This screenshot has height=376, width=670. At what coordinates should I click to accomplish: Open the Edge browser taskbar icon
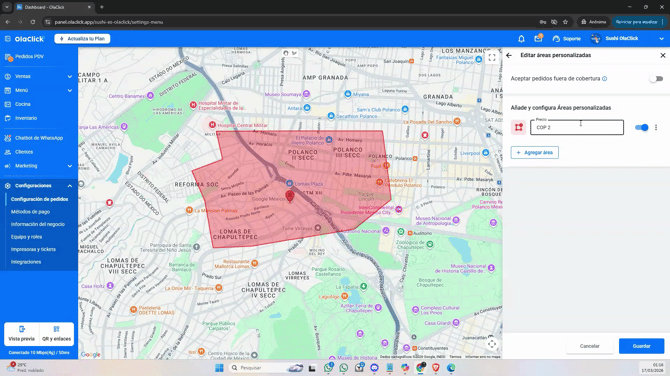(451, 368)
